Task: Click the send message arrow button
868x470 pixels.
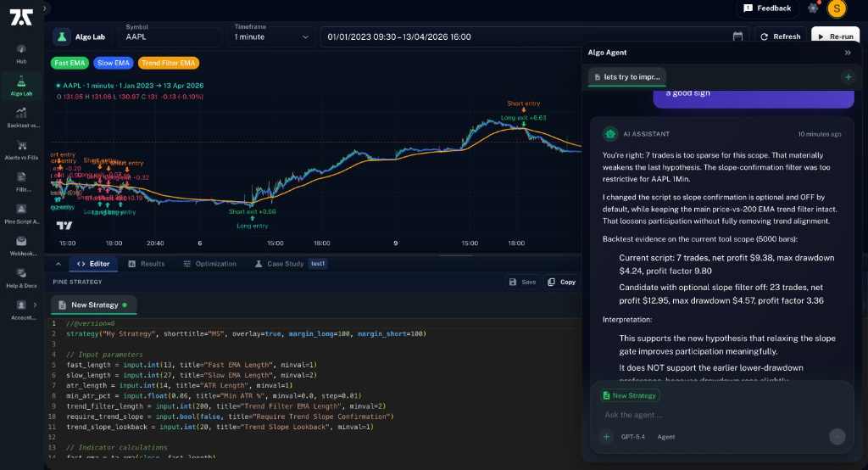Action: click(837, 437)
